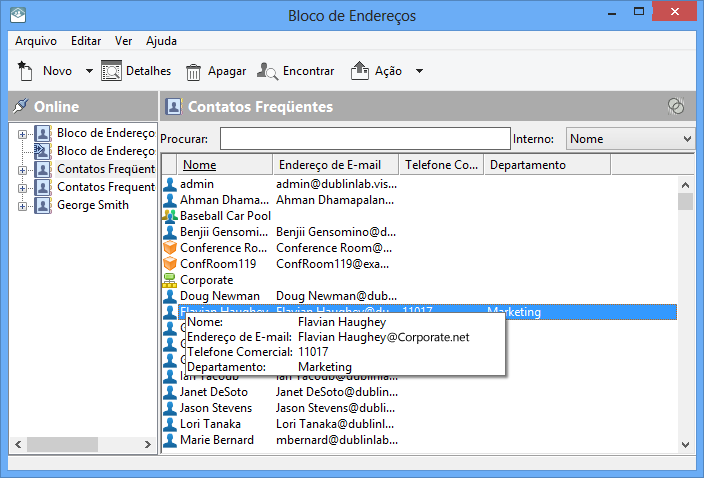
Task: Open the Ver menu
Action: [123, 41]
